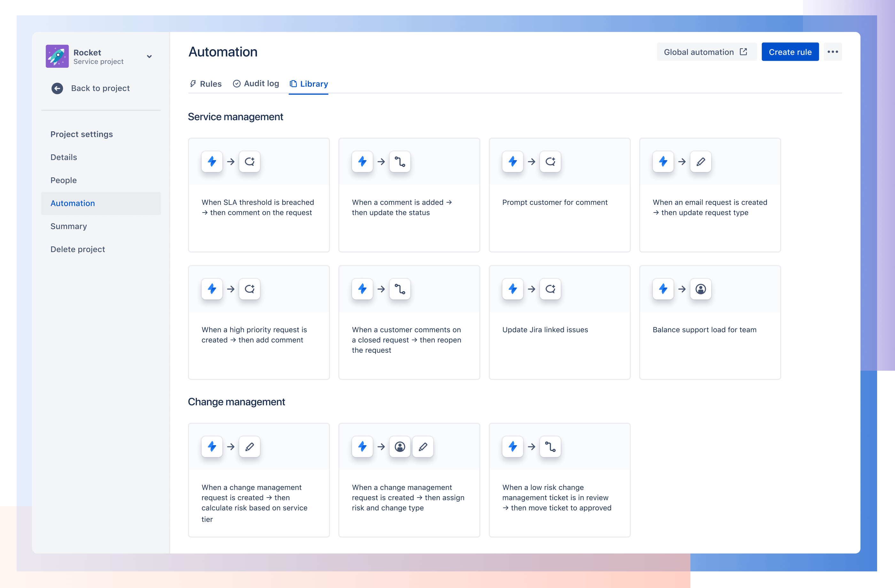Click the lightning trigger icon on high priority rule
This screenshot has height=588, width=895.
click(x=212, y=290)
